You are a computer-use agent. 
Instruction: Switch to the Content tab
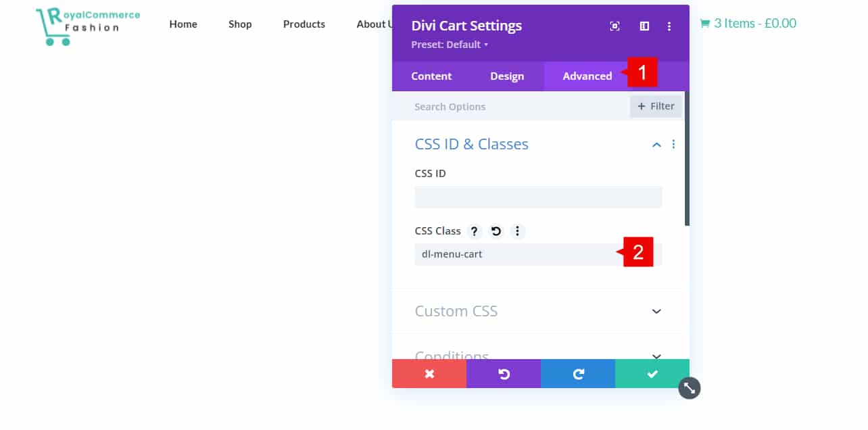pyautogui.click(x=431, y=76)
